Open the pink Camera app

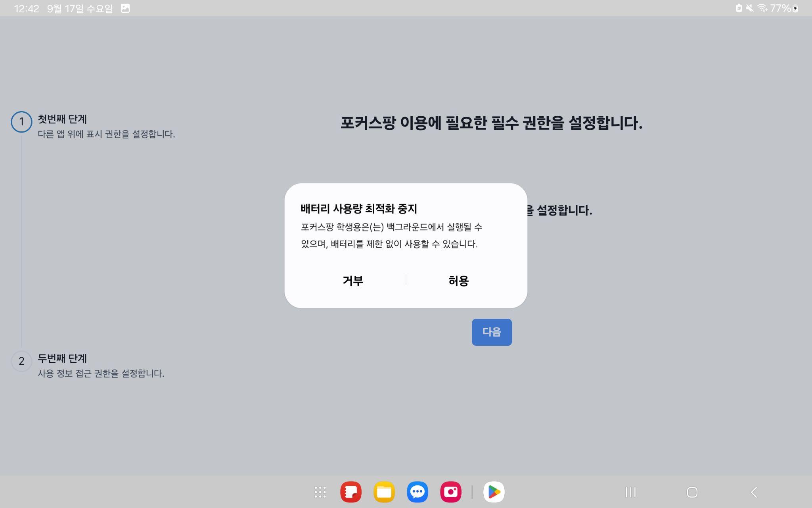[450, 492]
